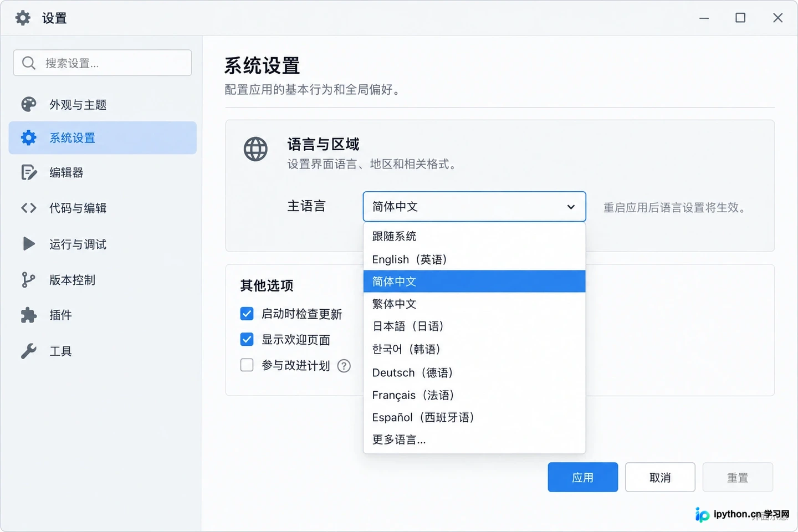Click the blue 应用 button

click(583, 477)
